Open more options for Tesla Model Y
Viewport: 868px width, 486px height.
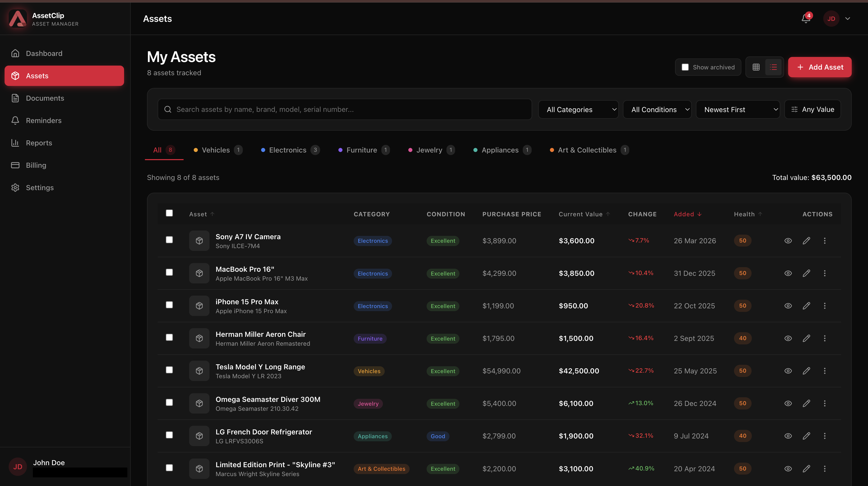pos(825,371)
